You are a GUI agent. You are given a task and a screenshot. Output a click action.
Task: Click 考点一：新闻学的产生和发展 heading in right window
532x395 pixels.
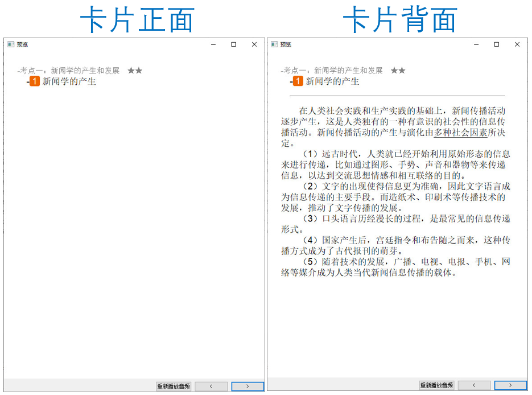(333, 71)
